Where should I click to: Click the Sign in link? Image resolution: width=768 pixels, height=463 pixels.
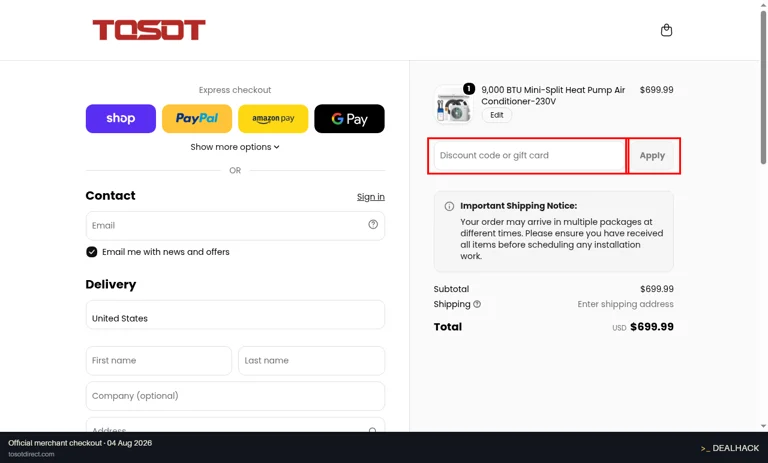371,196
